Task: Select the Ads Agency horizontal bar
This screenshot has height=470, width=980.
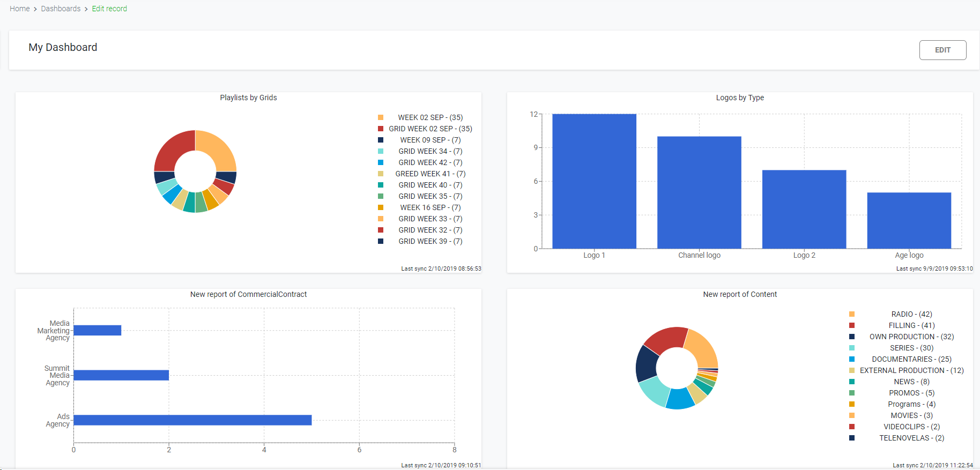Action: pyautogui.click(x=192, y=420)
